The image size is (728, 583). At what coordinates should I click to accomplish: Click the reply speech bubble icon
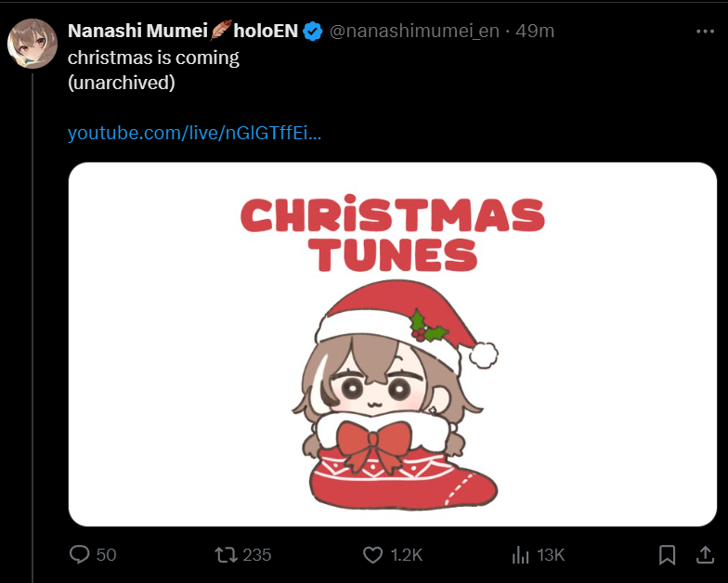80,555
